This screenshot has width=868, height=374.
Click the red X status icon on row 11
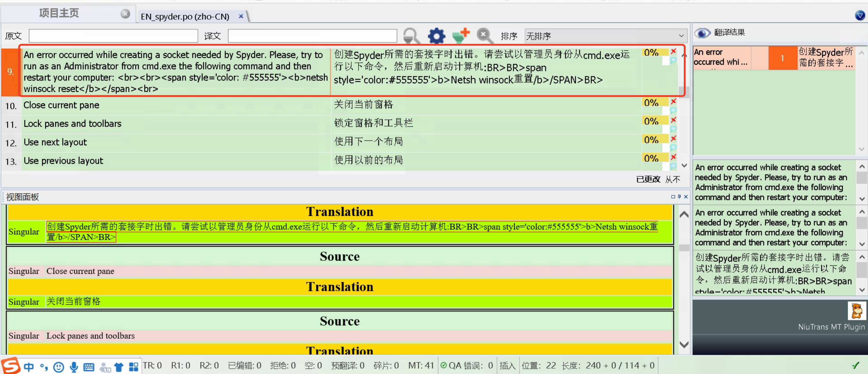pyautogui.click(x=673, y=120)
